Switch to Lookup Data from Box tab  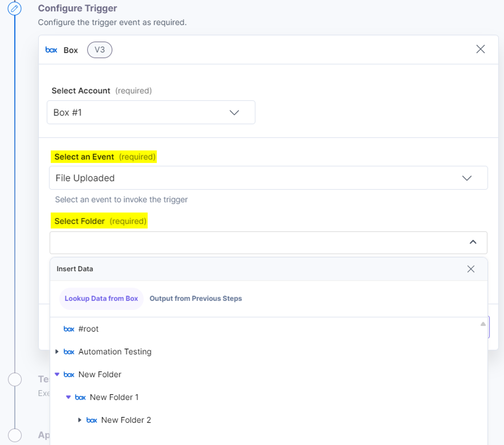pyautogui.click(x=101, y=298)
